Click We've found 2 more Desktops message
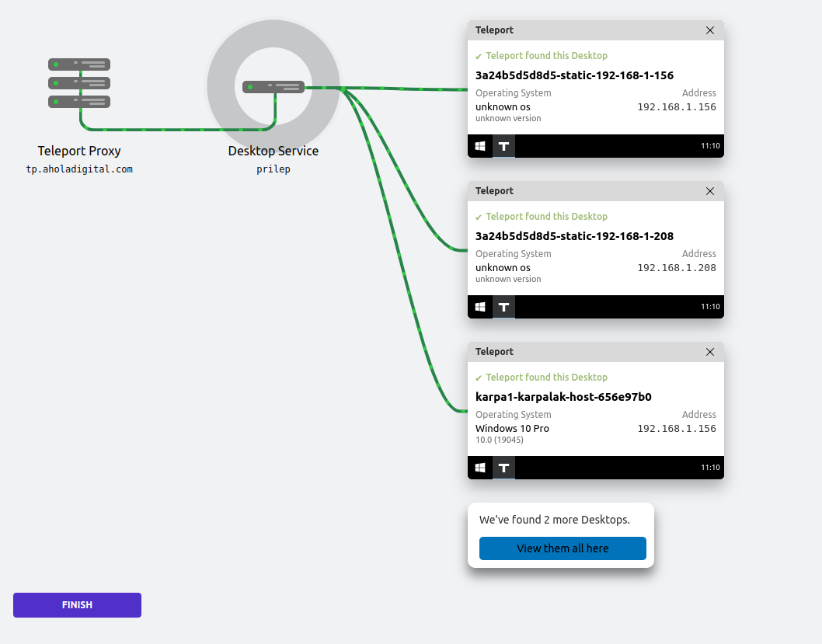 (x=554, y=520)
